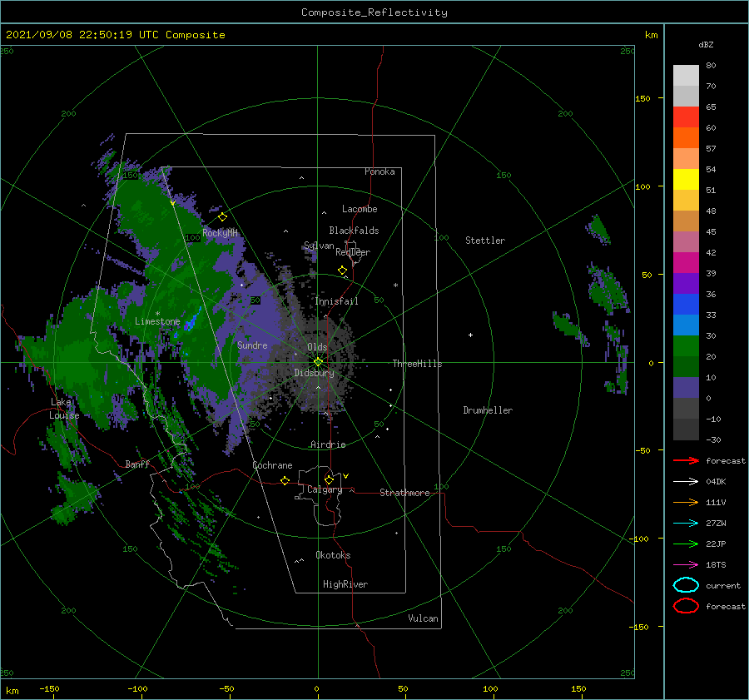Click the -150 tick label on bottom axis
The image size is (749, 700).
click(49, 688)
